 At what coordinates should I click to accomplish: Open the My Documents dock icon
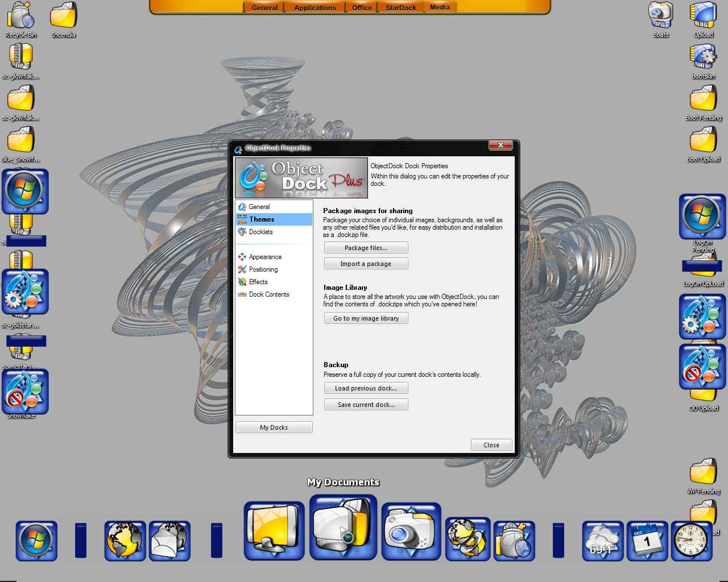(343, 527)
